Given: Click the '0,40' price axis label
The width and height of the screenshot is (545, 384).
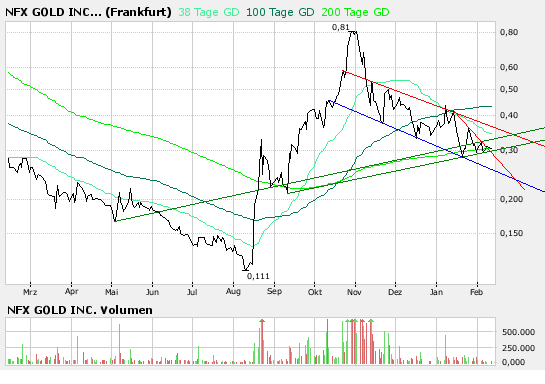Looking at the screenshot, I should [509, 115].
